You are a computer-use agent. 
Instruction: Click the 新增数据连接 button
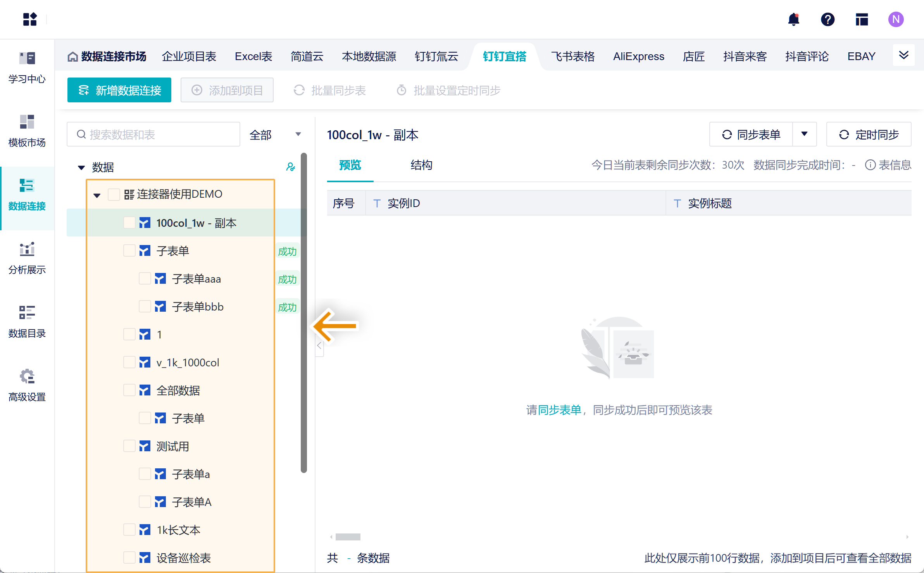(x=119, y=90)
